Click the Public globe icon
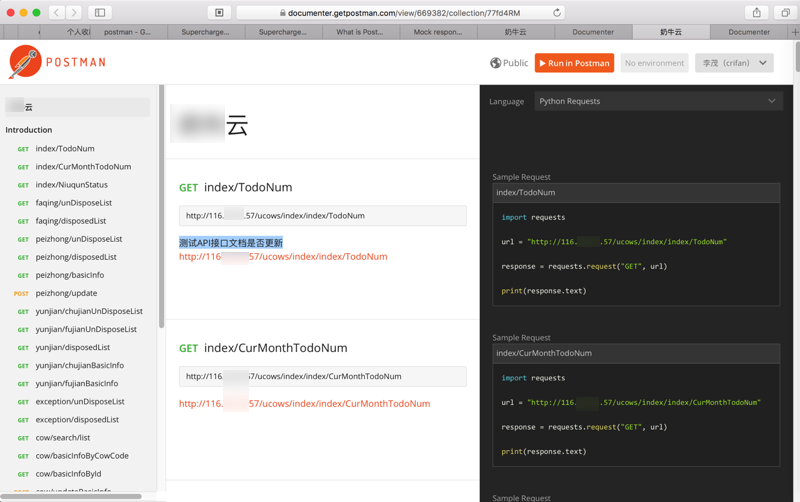Image resolution: width=800 pixels, height=502 pixels. tap(495, 63)
